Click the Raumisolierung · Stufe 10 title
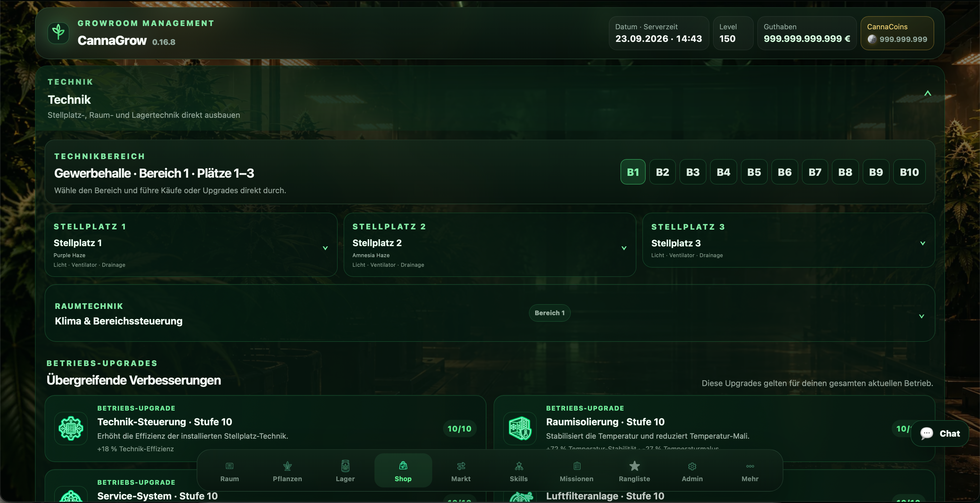 (605, 422)
